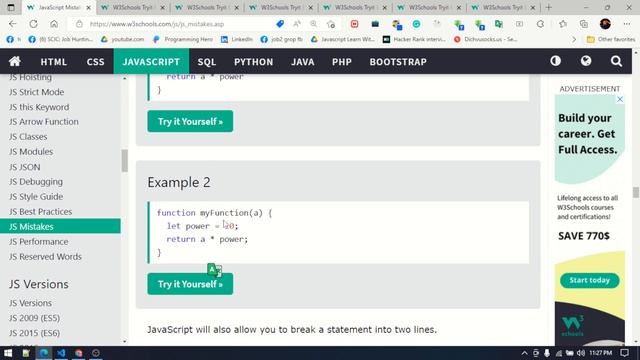Toggle dark mode contrast icon
This screenshot has height=360, width=640.
click(x=555, y=61)
